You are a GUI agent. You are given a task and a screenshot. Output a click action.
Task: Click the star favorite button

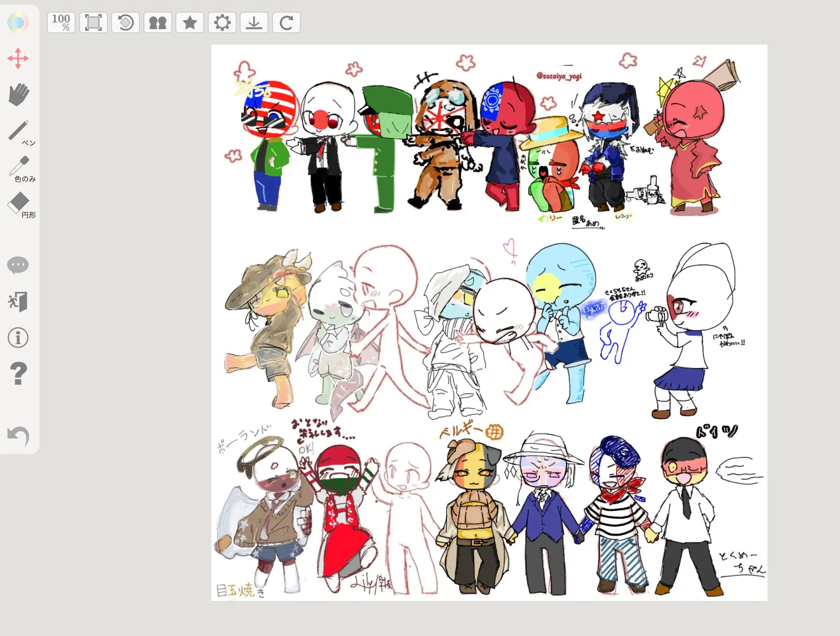point(190,22)
